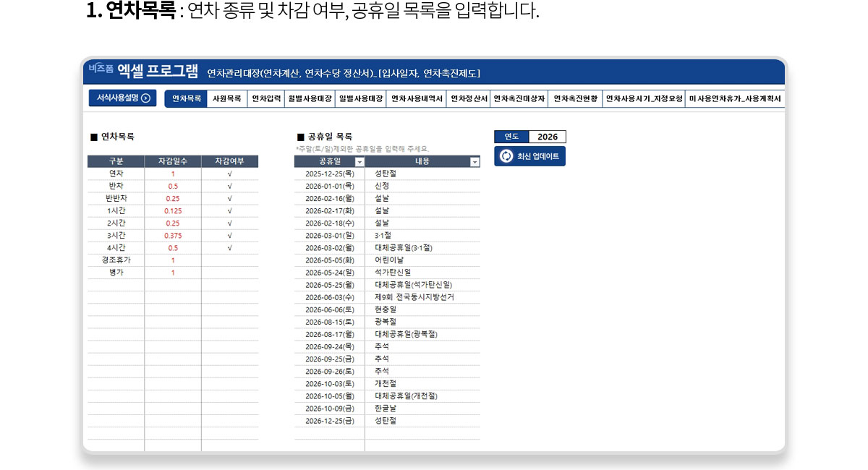Viewport: 868px width, 470px height.
Task: Click the 연도 label next to 2026
Action: click(511, 137)
